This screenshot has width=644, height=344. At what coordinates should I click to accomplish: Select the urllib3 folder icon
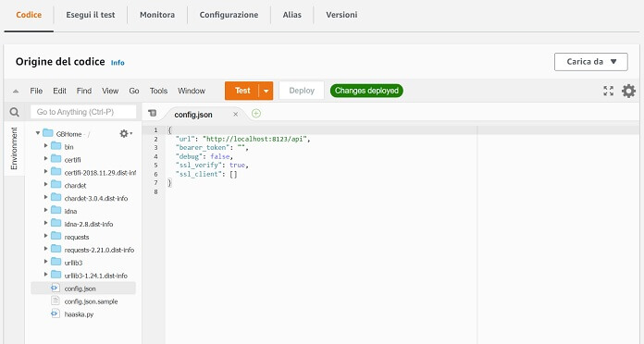[56, 262]
